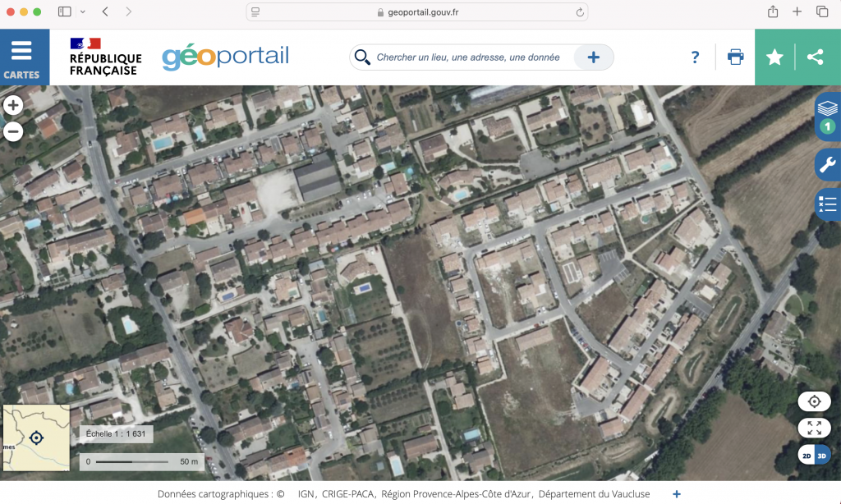841x504 pixels.
Task: Show the map legend list panel
Action: tap(827, 204)
